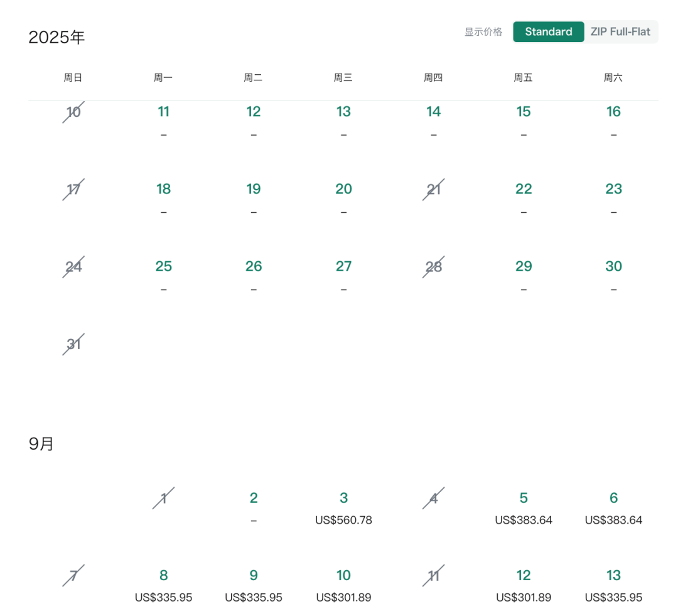678x616 pixels.
Task: Select September 8 priced US$335.95
Action: coord(163,585)
